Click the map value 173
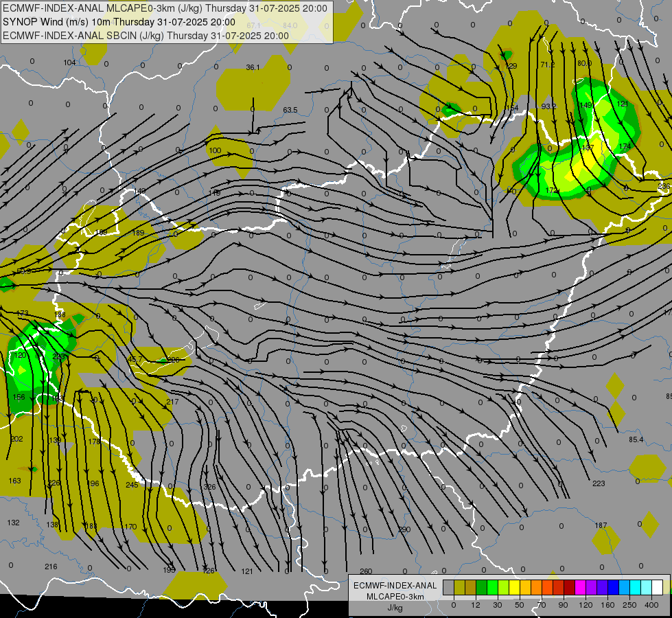 click(x=22, y=314)
